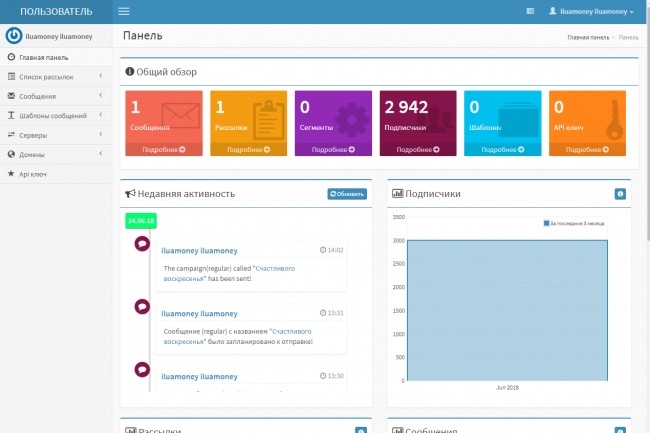Click the chat bubble icon at 13:31 entry
The width and height of the screenshot is (650, 433).
pos(142,307)
